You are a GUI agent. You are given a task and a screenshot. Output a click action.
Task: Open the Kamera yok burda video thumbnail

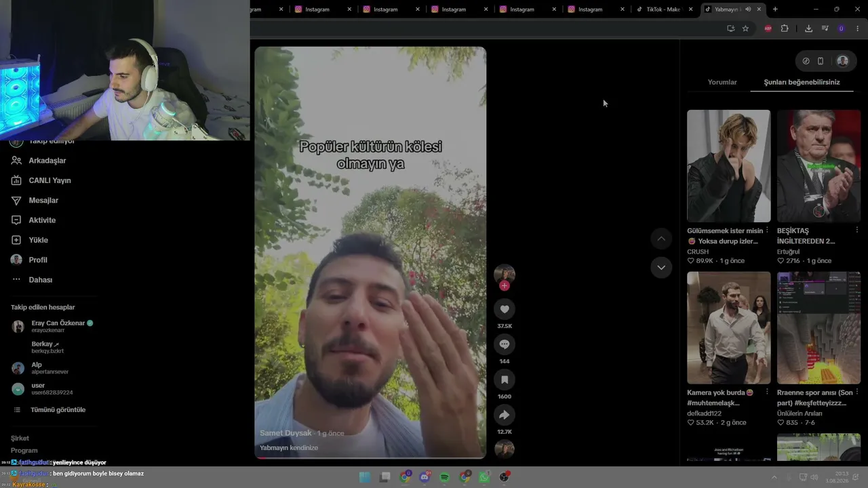729,328
